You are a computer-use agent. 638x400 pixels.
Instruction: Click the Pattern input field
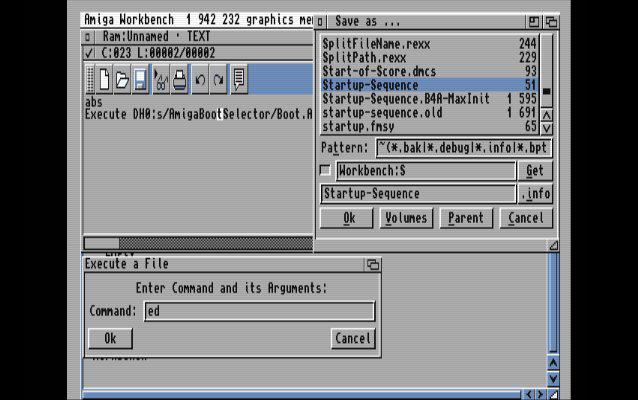coord(464,148)
